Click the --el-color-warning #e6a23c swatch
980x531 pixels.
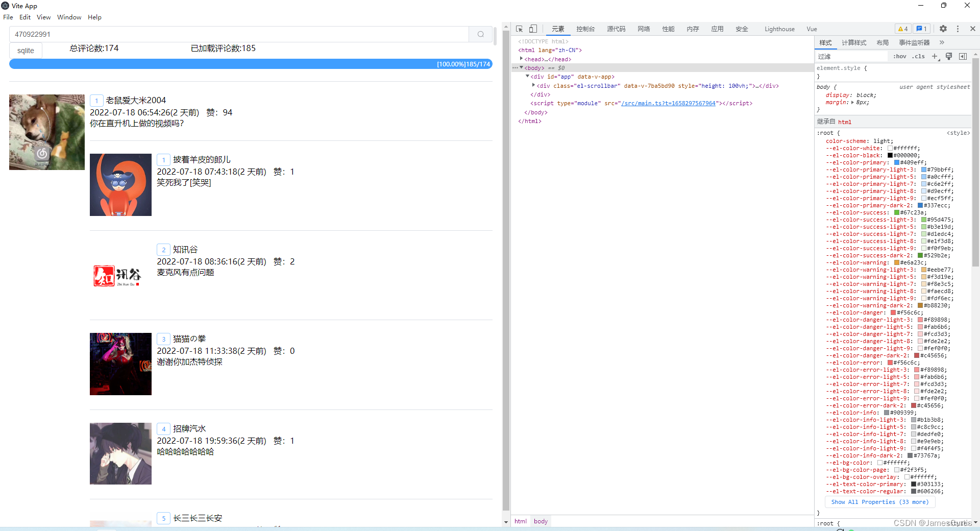point(897,262)
